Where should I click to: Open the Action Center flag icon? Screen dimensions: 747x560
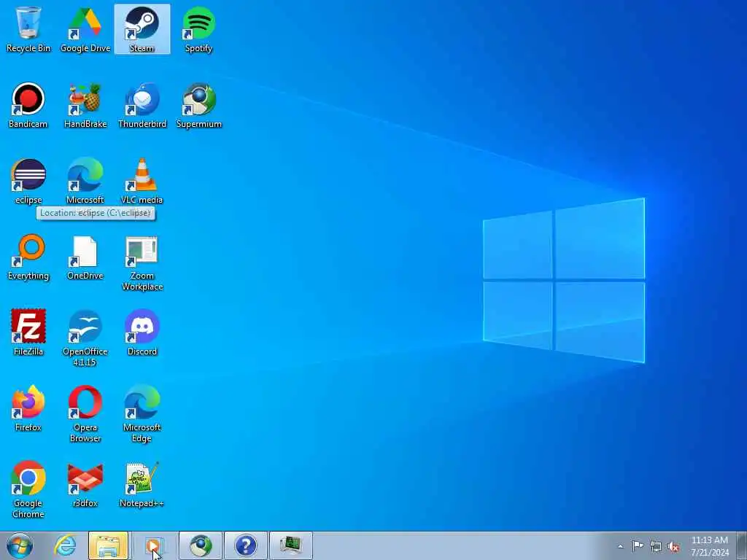[x=638, y=546]
